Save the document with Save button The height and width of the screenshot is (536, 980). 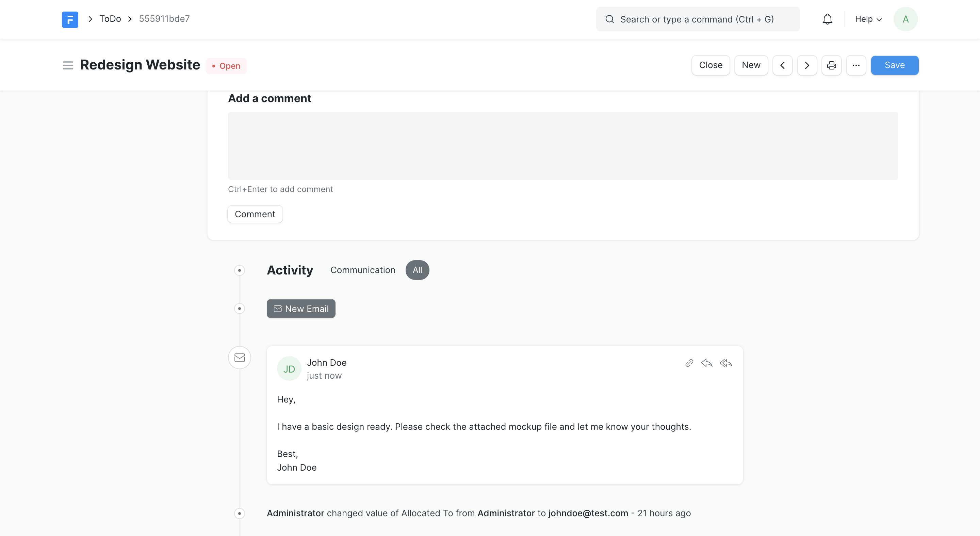pos(894,65)
